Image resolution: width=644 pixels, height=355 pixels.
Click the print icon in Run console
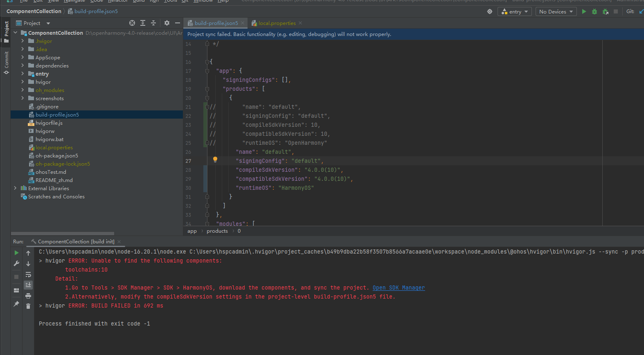coord(28,296)
